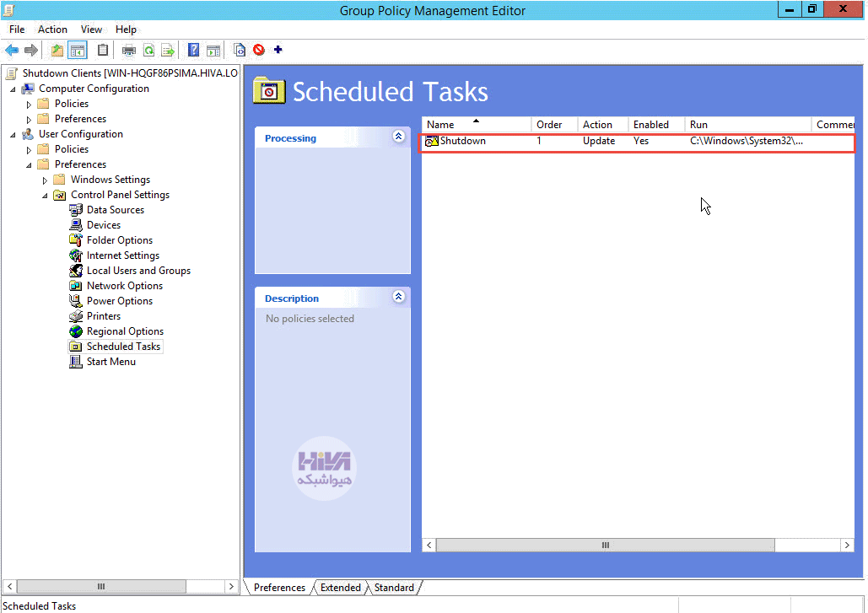Select the Power Options tree label
The width and height of the screenshot is (868, 613).
120,301
